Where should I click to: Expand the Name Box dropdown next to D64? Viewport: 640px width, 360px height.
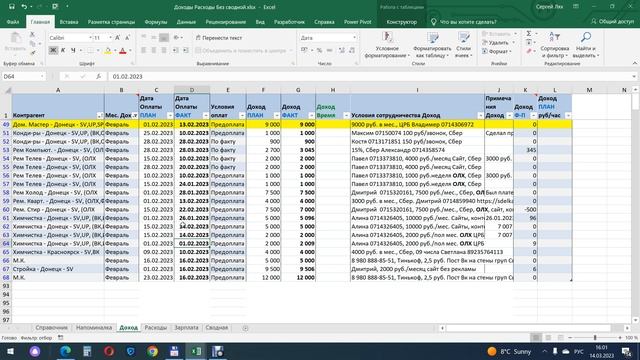coord(42,76)
